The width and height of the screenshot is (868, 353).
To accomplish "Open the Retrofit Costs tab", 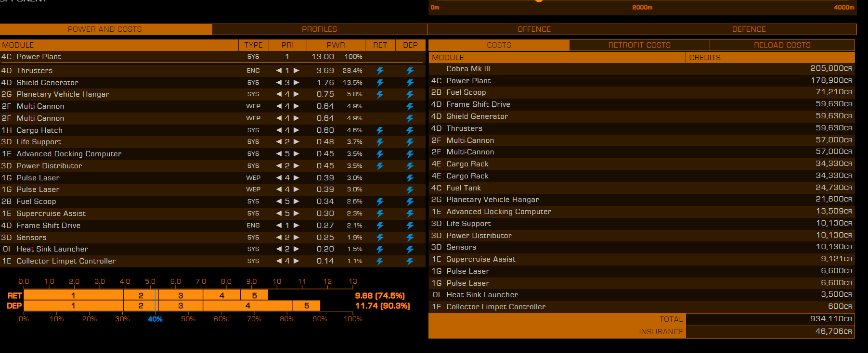I will coord(639,45).
